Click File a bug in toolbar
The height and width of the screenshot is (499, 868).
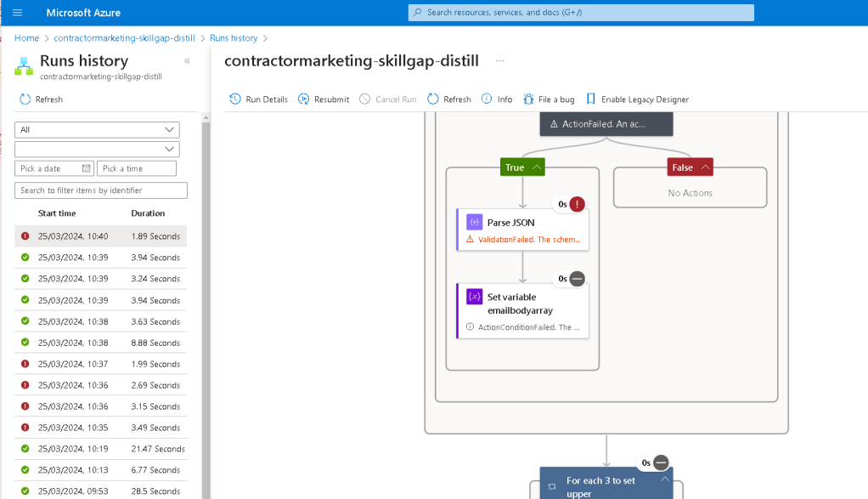coord(549,99)
